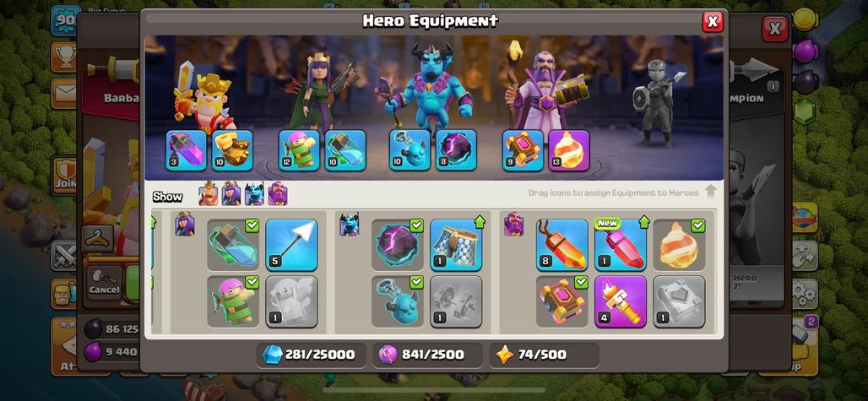
Task: Toggle the Minion Prince filter in Show row
Action: pyautogui.click(x=255, y=194)
